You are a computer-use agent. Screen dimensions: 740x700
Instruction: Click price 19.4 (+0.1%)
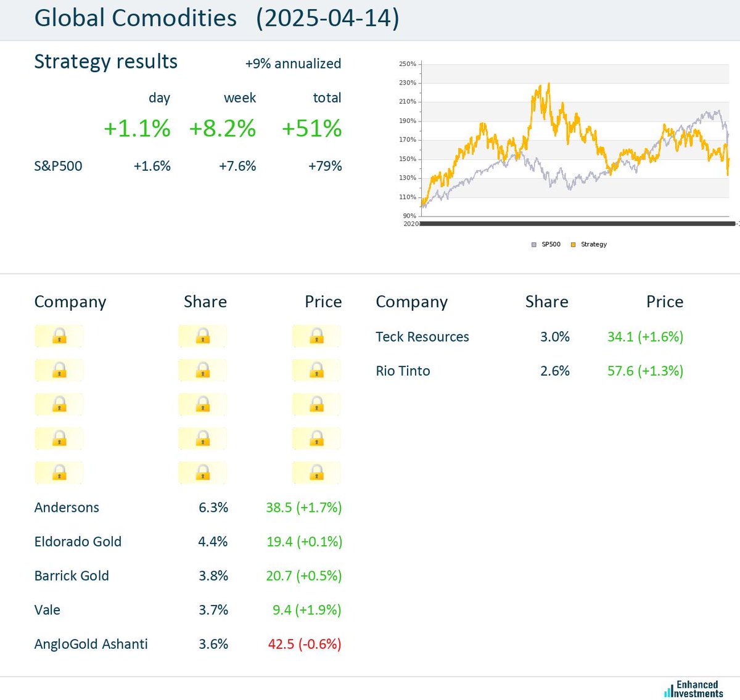304,541
